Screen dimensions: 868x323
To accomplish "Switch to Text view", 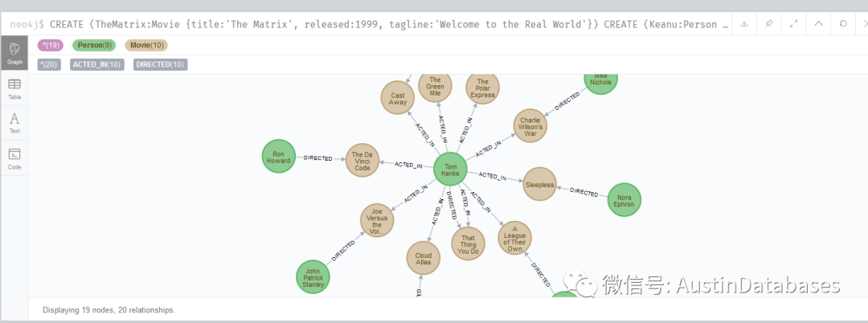I will (x=14, y=123).
